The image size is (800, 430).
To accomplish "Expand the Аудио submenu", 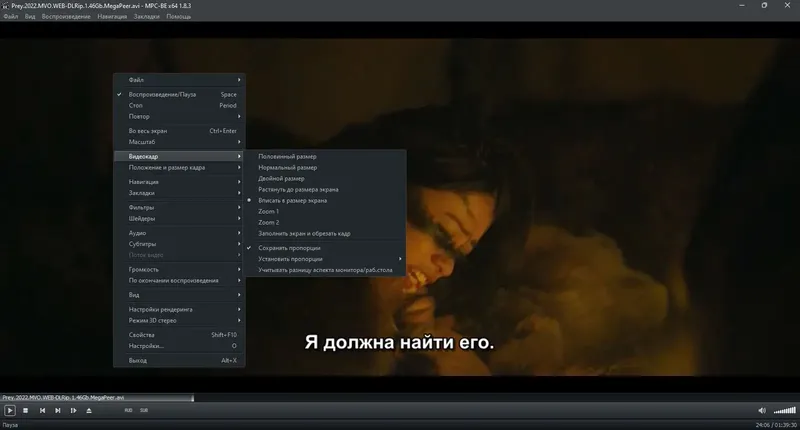I will pos(179,233).
